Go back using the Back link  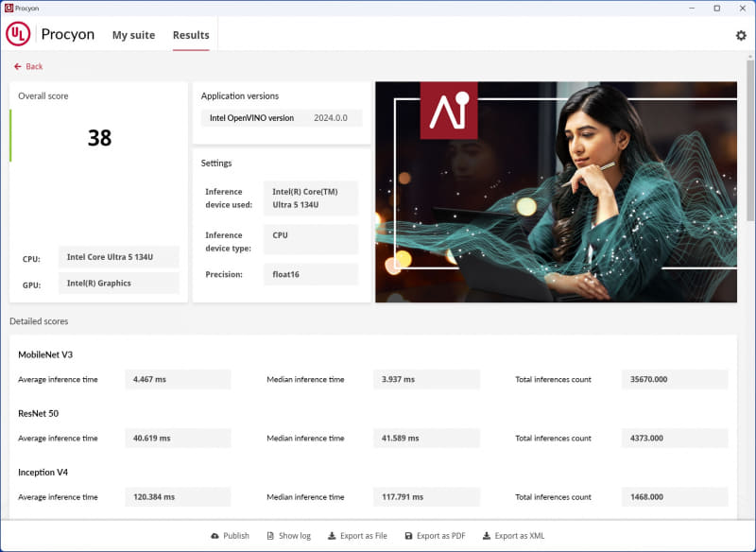pos(28,66)
